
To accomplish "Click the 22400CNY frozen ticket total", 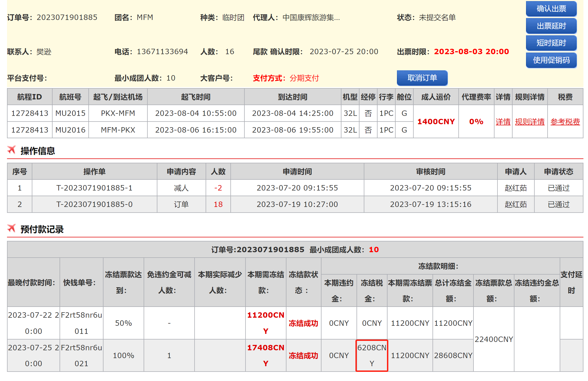I will (493, 339).
